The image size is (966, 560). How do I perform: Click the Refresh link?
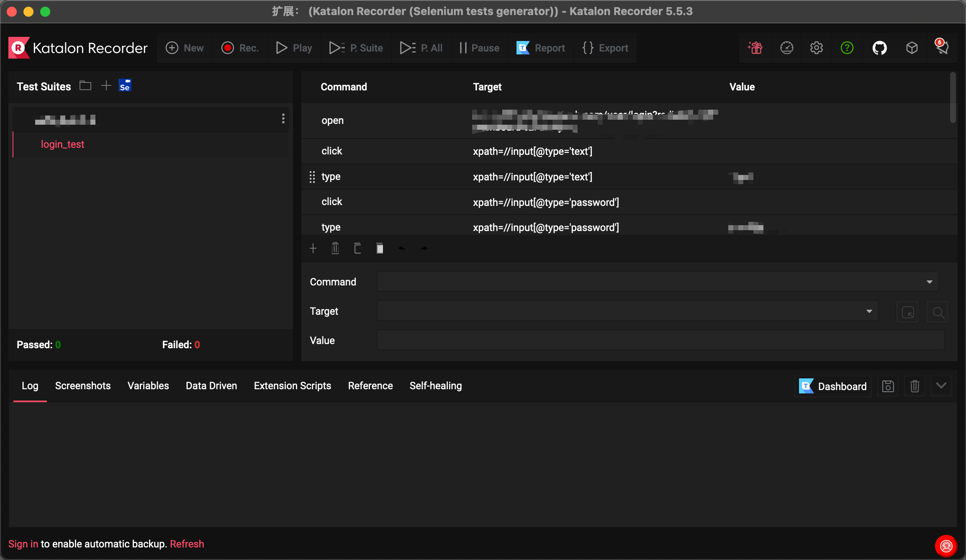pos(187,544)
